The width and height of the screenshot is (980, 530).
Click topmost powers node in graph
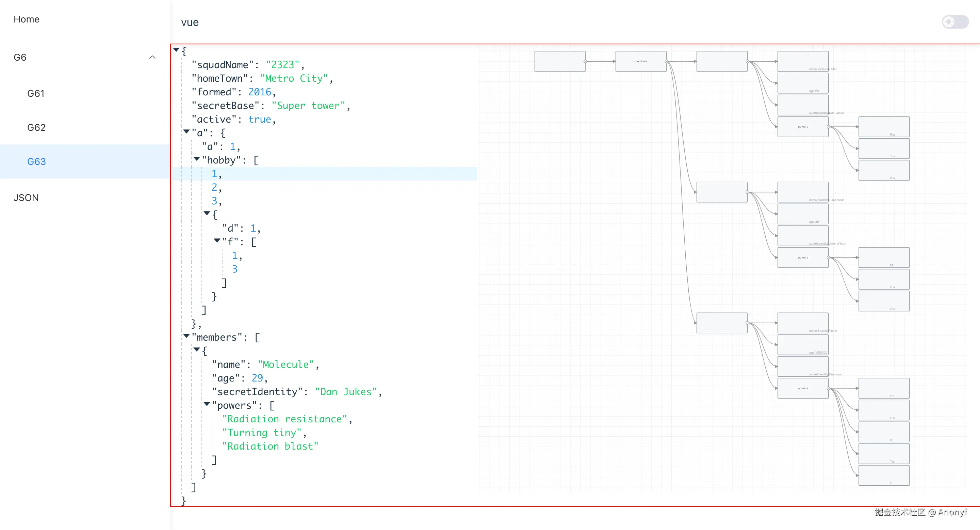point(802,127)
